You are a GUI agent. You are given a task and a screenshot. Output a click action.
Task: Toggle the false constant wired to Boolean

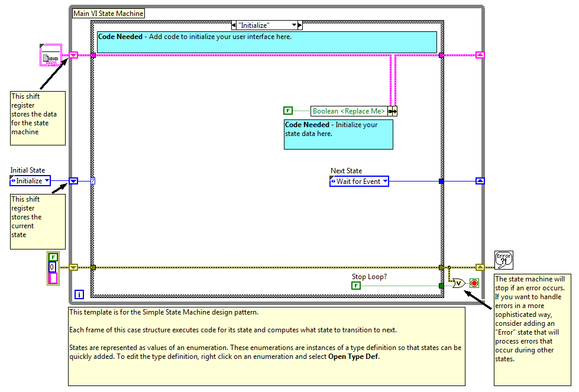pos(288,111)
